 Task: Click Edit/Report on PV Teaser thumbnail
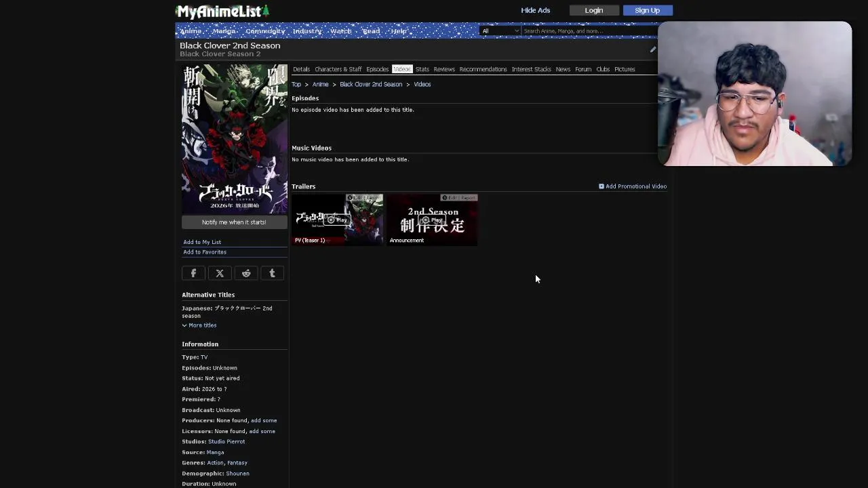(x=364, y=198)
